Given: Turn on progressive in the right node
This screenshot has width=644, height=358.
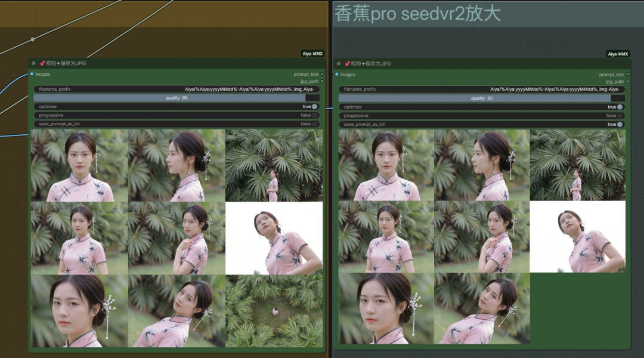Looking at the screenshot, I should tap(620, 116).
